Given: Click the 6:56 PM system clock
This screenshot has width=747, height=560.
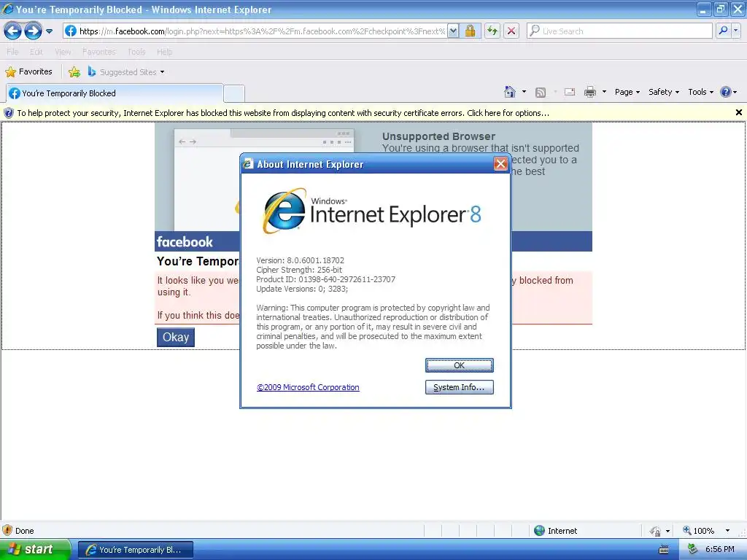Looking at the screenshot, I should [720, 550].
